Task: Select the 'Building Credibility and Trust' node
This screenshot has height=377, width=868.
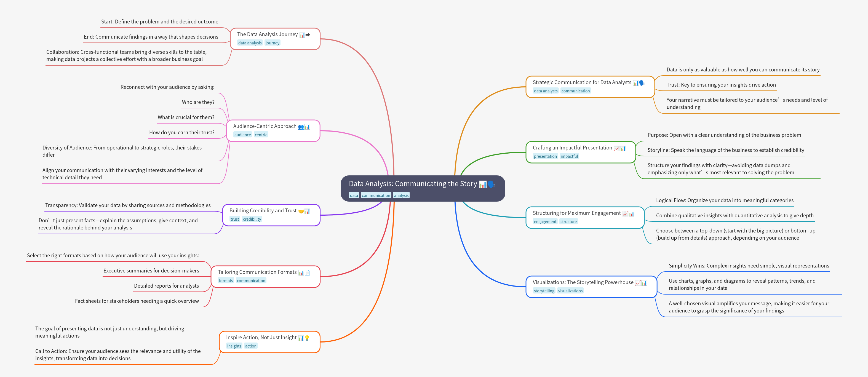Action: tap(271, 215)
